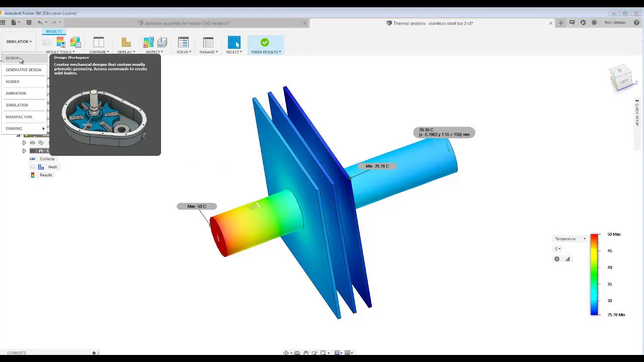This screenshot has width=644, height=362.
Task: Open the Simulation workspace dropdown
Action: pyautogui.click(x=19, y=42)
